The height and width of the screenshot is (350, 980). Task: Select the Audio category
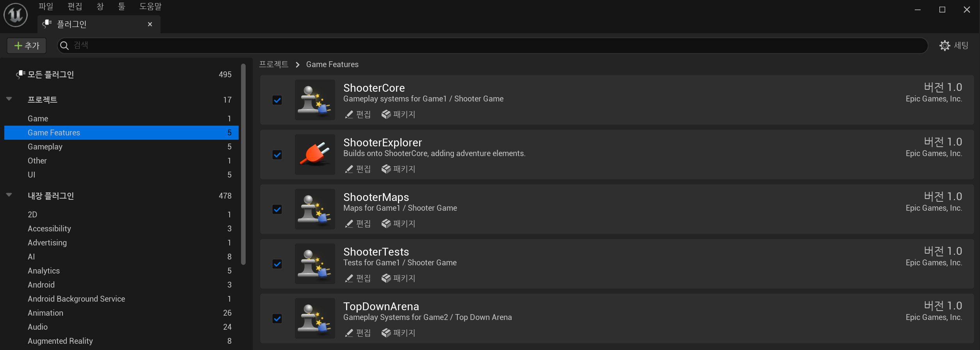coord(121,327)
